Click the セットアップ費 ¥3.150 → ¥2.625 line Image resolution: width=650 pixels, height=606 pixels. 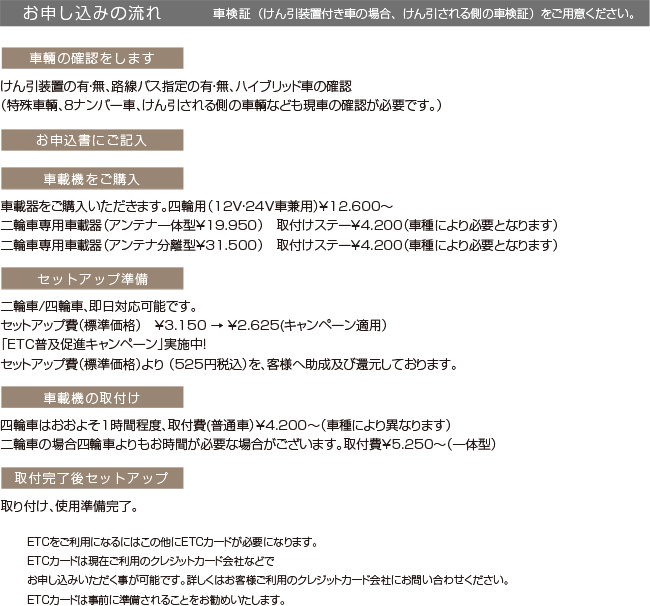click(x=194, y=325)
